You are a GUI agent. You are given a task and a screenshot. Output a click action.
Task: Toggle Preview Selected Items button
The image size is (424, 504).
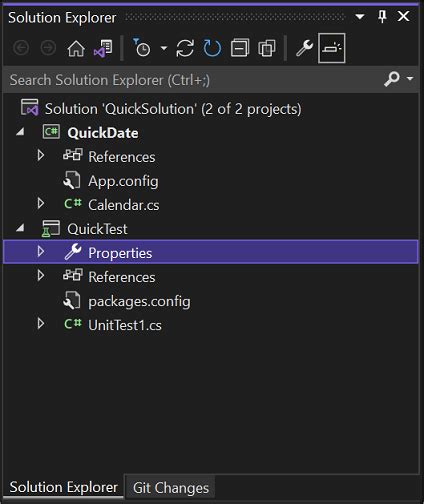tap(332, 48)
